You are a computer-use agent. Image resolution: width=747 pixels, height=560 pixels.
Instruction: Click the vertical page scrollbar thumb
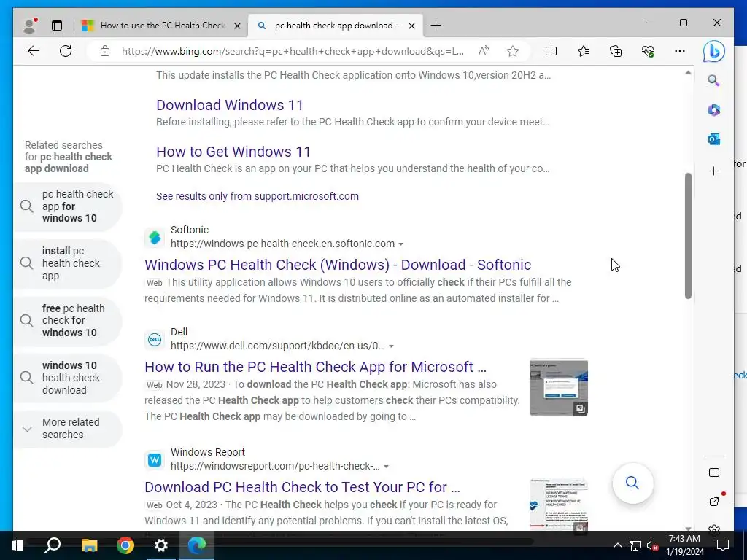pos(688,236)
